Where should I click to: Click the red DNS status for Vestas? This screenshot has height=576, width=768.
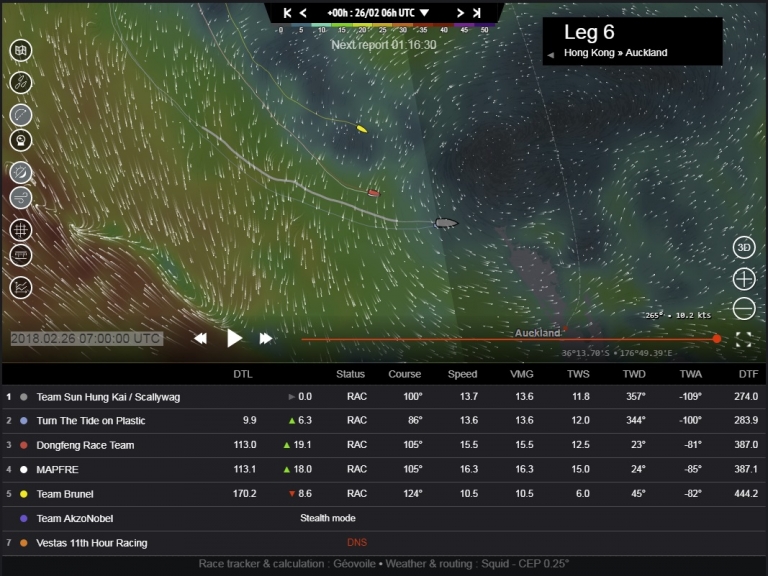coord(357,543)
